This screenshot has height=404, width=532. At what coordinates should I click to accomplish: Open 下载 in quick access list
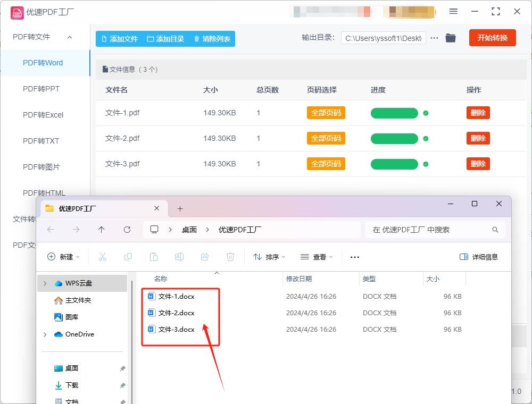click(66, 385)
